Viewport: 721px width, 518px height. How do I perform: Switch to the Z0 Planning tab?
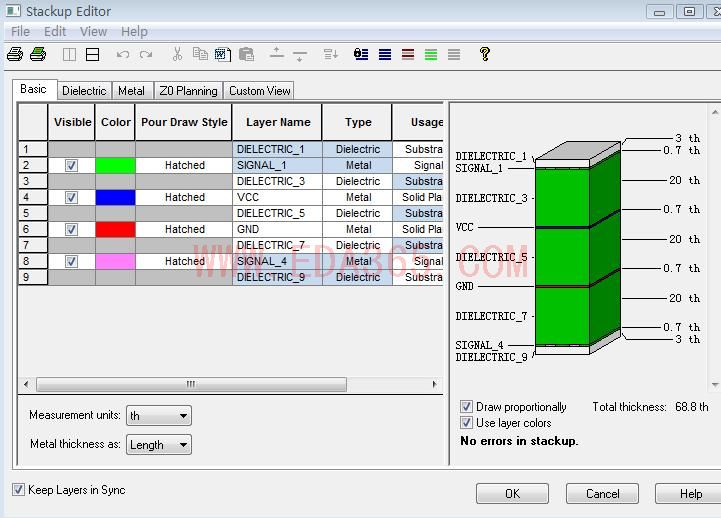(x=188, y=91)
